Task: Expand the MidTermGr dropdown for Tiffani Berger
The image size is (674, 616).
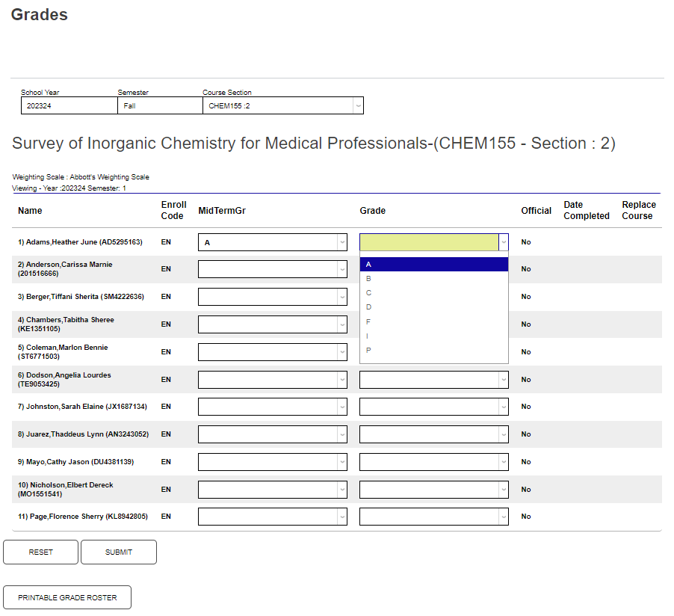Action: click(341, 296)
